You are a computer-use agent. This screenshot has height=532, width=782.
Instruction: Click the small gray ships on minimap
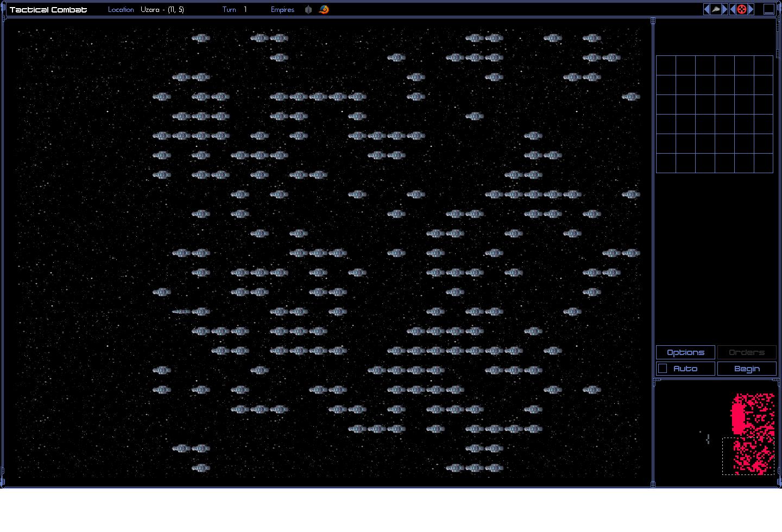[x=708, y=439]
